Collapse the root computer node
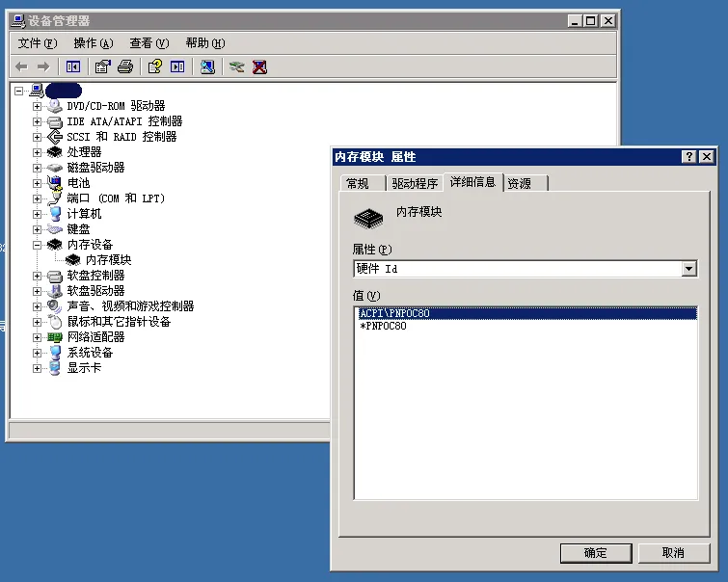Viewport: 728px width, 582px height. coord(18,91)
